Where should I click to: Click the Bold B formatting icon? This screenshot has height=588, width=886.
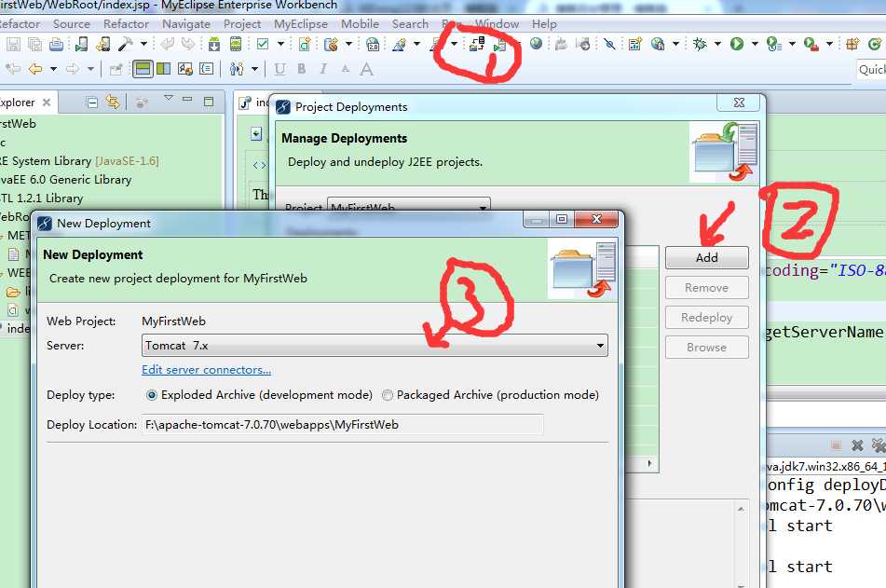click(302, 69)
